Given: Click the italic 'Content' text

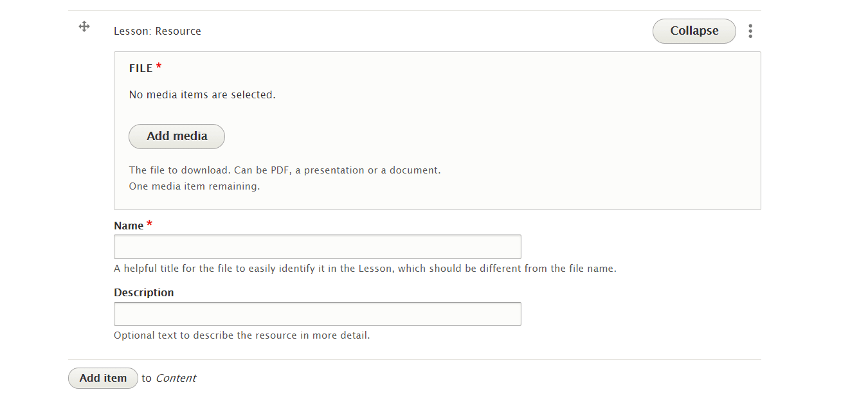Looking at the screenshot, I should (176, 378).
